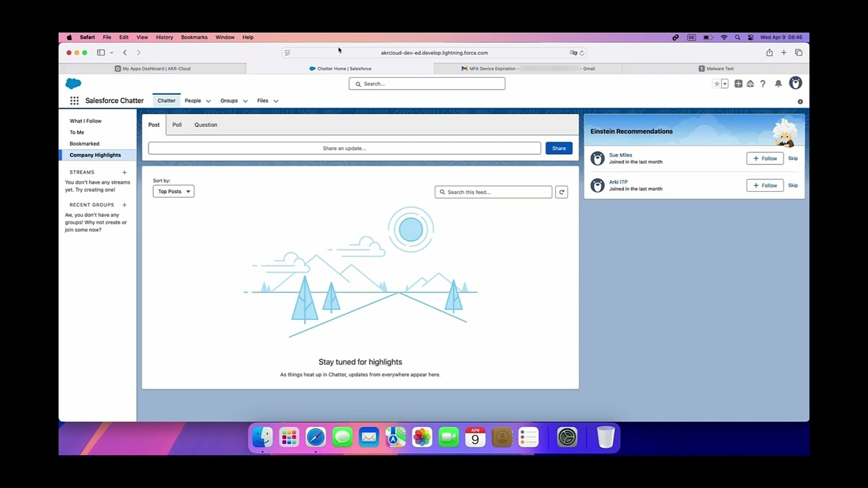Click Safari Share icon
868x488 pixels.
(x=769, y=52)
